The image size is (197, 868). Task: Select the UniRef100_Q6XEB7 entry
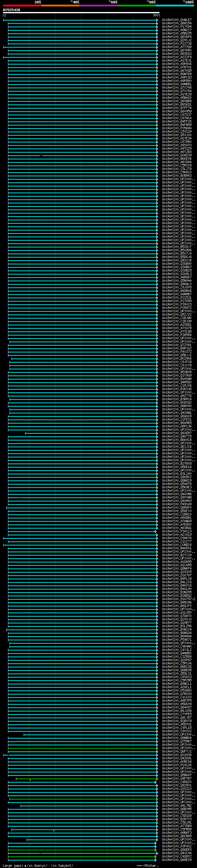177,433
